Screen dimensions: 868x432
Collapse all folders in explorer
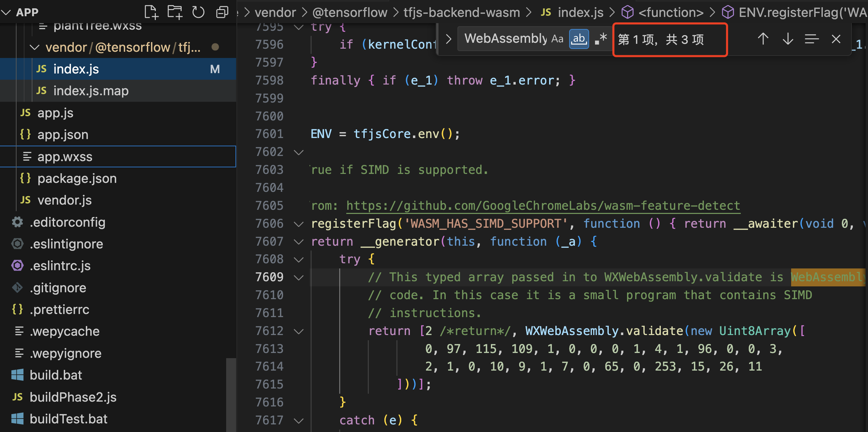(x=222, y=12)
